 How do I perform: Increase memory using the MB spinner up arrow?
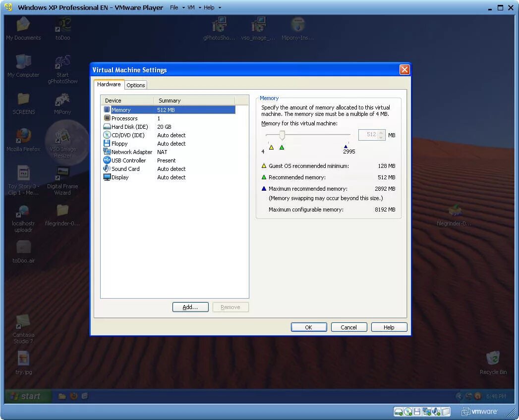tap(381, 132)
